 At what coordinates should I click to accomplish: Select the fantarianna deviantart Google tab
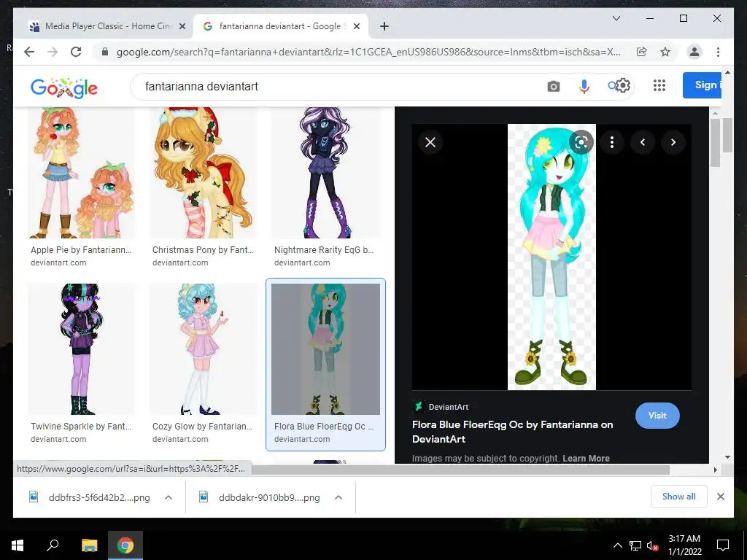(x=279, y=26)
